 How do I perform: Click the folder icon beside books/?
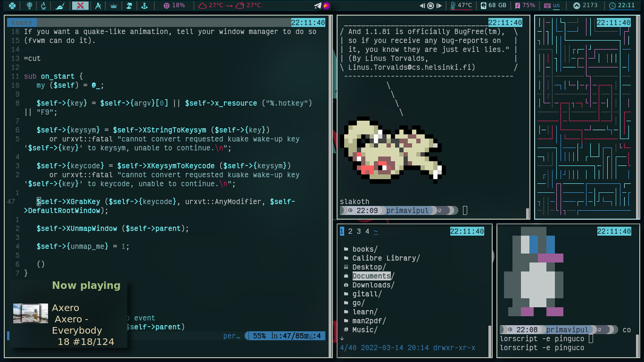click(346, 249)
